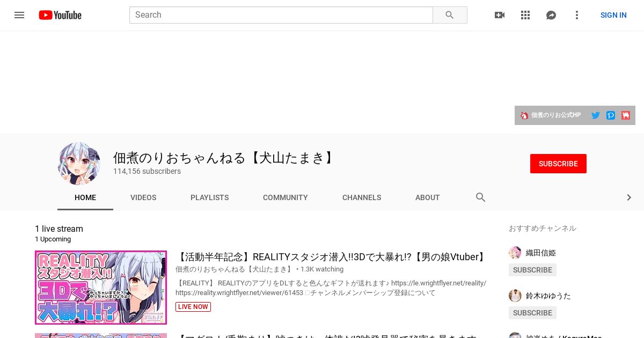Click the channel avatar image
Image resolution: width=644 pixels, height=338 pixels.
(79, 164)
